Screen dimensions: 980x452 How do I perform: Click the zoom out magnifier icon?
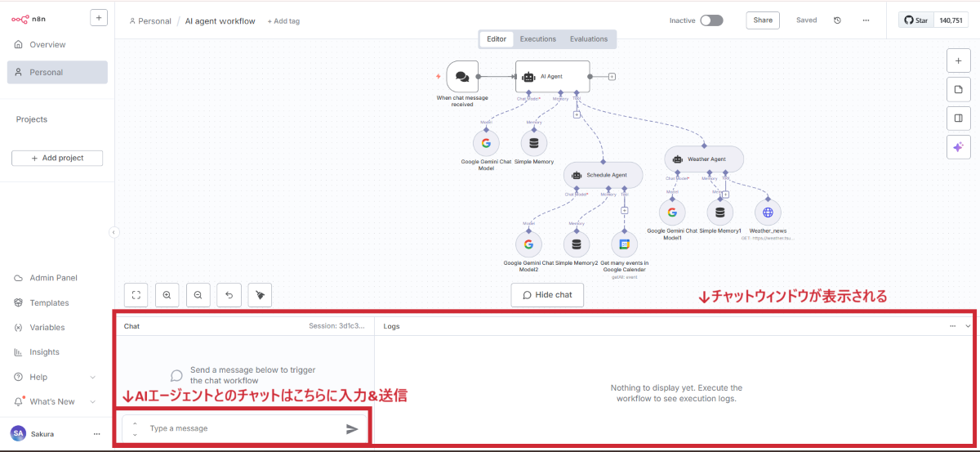click(198, 295)
